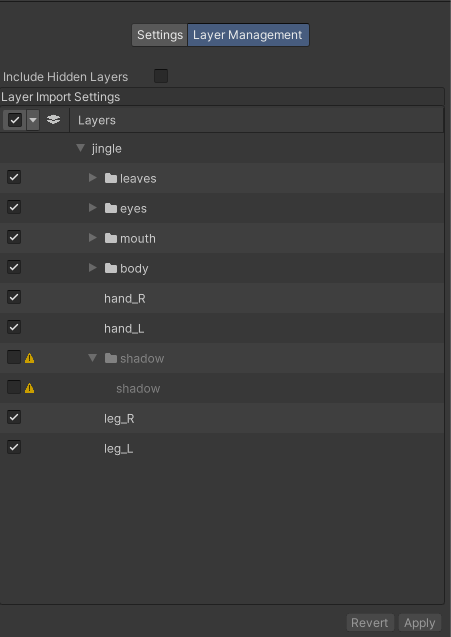Screen dimensions: 451x637
Task: Click the Apply button
Action: click(x=420, y=623)
